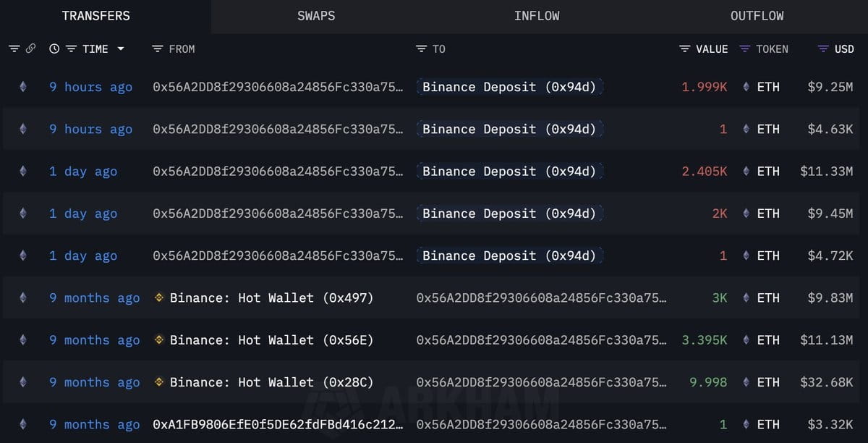Expand the TIME sort dropdown arrow
This screenshot has width=868, height=443.
tap(121, 48)
